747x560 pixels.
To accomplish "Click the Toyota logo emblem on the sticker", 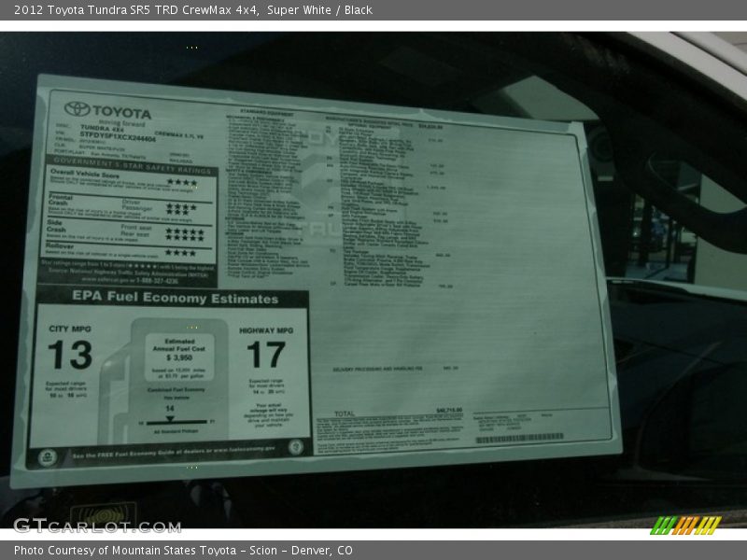I will [78, 109].
